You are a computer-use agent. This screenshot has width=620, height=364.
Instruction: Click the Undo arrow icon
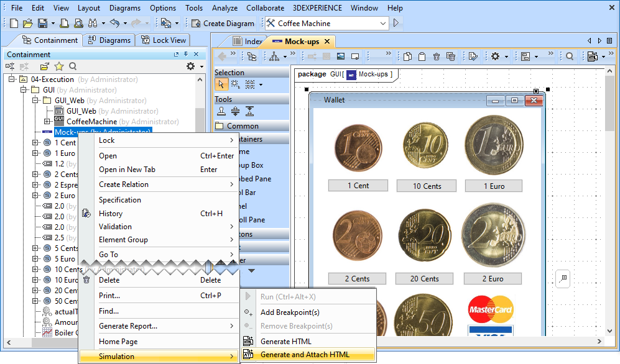click(x=114, y=23)
